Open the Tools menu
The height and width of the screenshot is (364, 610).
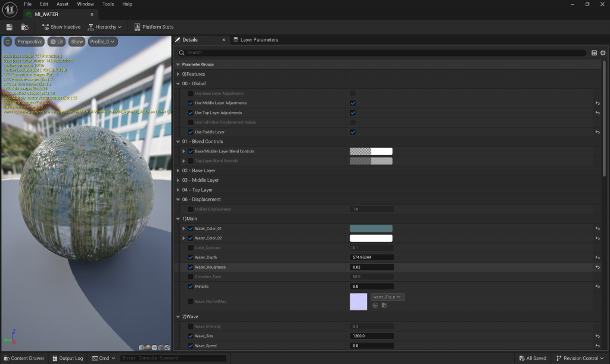click(108, 4)
